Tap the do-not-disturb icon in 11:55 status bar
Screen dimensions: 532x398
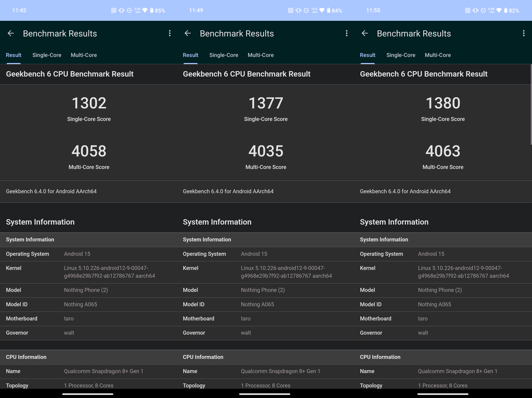pyautogui.click(x=483, y=10)
